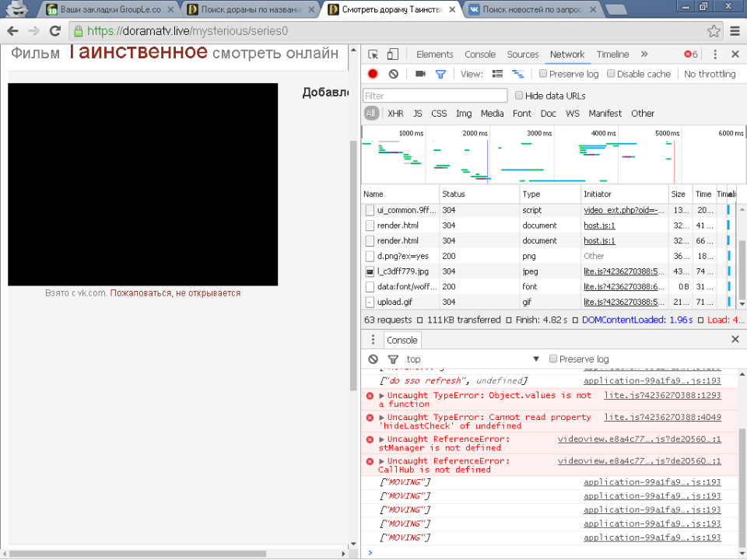Filter requests by XHR type
The image size is (747, 560).
pos(395,114)
